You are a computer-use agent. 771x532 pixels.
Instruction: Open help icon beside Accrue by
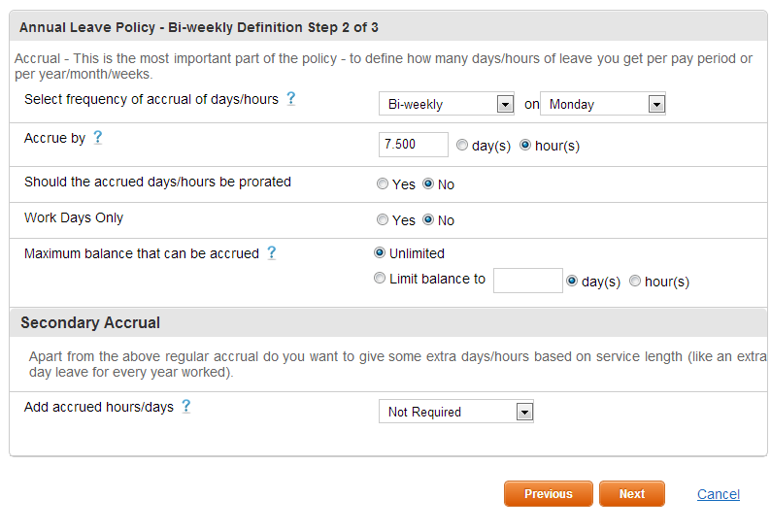[97, 138]
